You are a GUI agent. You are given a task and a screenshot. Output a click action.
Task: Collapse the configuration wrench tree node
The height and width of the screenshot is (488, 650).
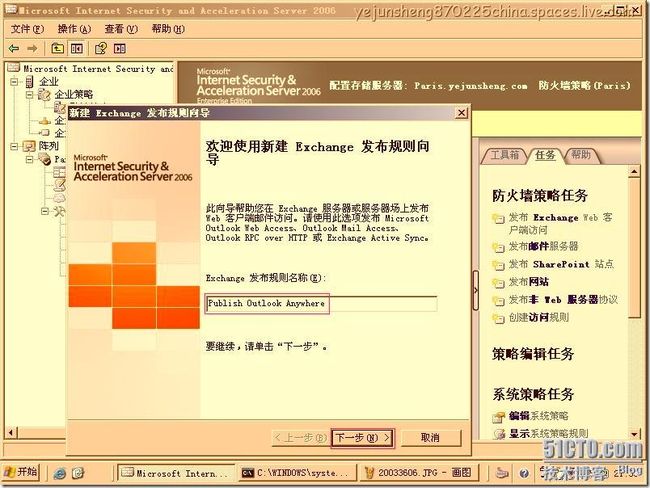pyautogui.click(x=45, y=211)
